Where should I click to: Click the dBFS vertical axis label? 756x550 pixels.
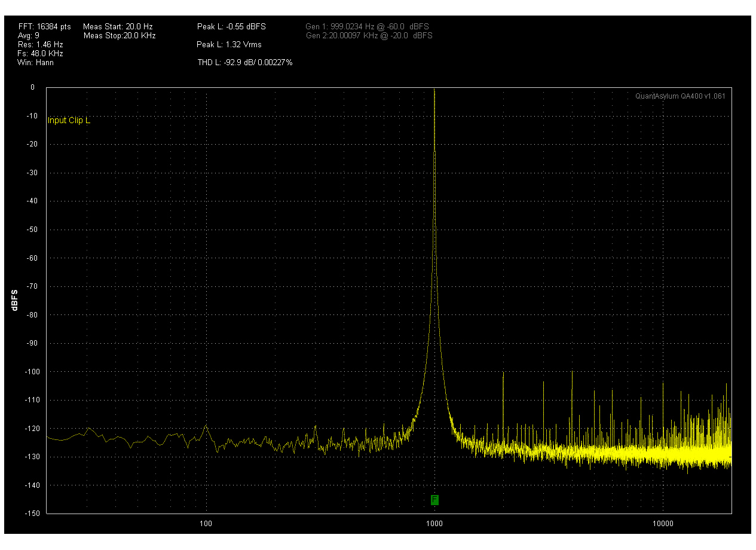click(14, 300)
